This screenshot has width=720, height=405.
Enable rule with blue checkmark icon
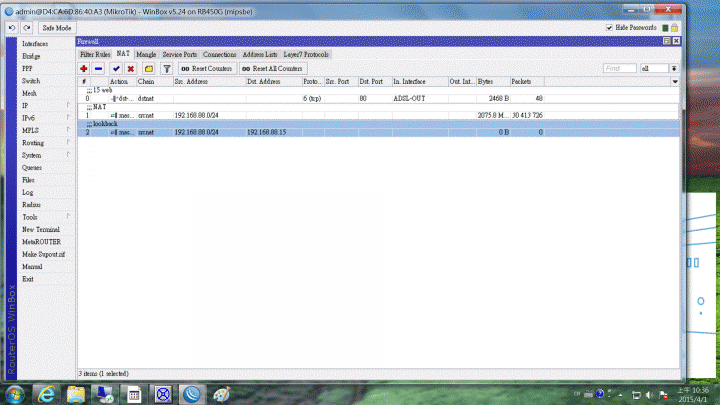[116, 68]
